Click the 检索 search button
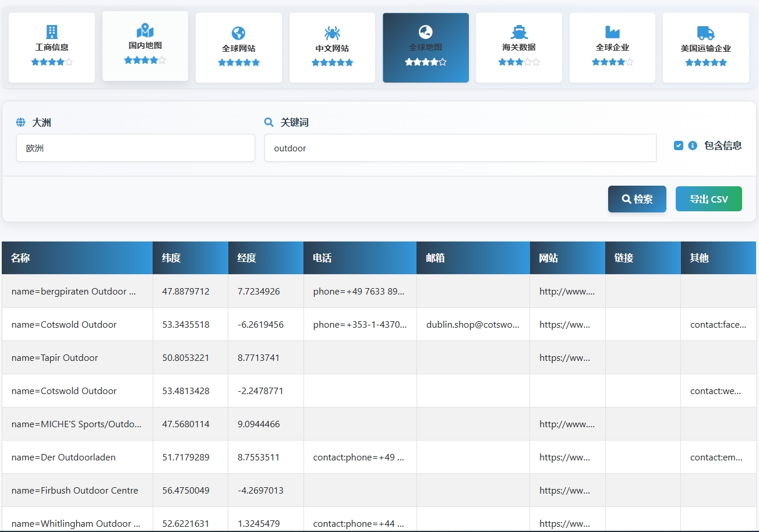The image size is (759, 532). [x=637, y=199]
